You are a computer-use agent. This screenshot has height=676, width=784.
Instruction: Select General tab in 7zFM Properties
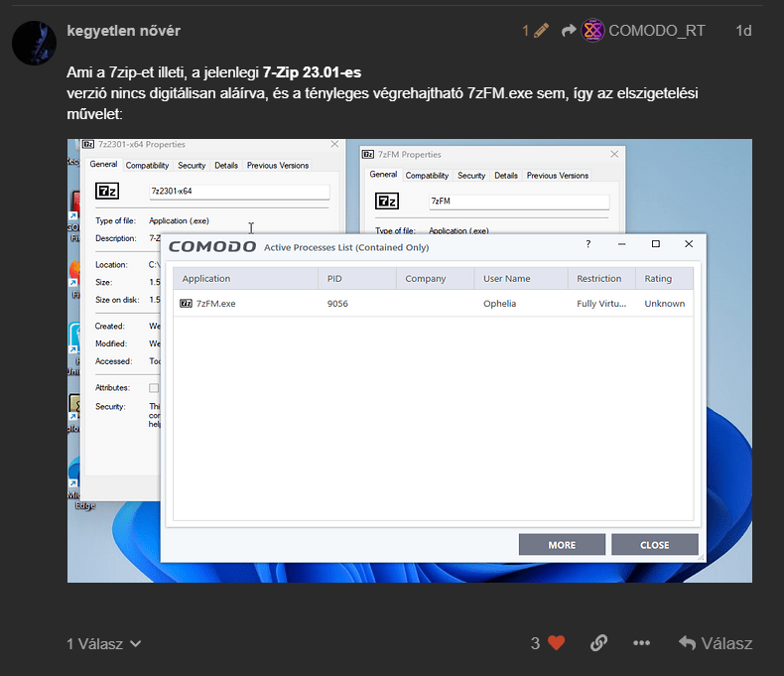(x=383, y=174)
